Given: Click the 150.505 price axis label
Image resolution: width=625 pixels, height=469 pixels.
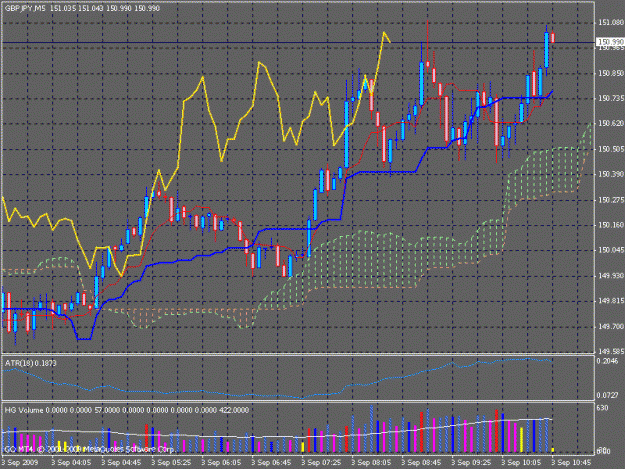Looking at the screenshot, I should [611, 149].
